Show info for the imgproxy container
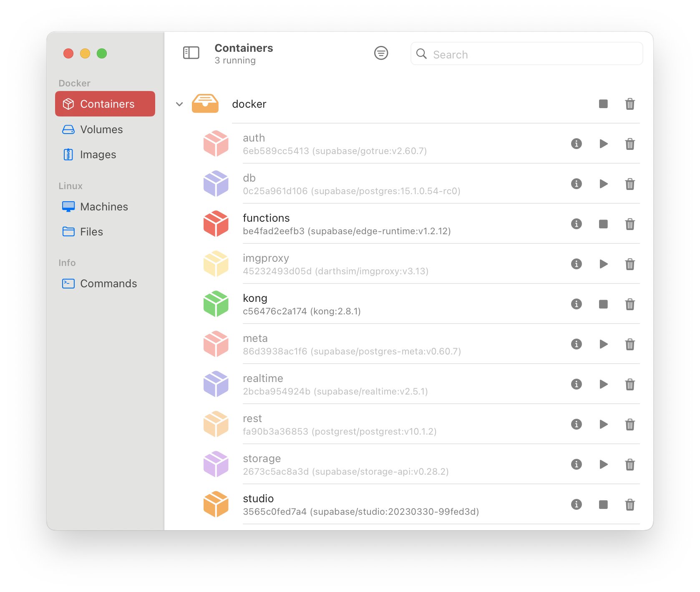The width and height of the screenshot is (700, 592). pyautogui.click(x=577, y=264)
